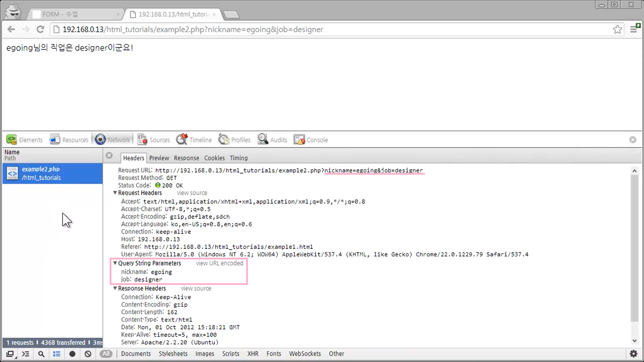Select the All filter toggle
This screenshot has height=362, width=644.
[106, 354]
